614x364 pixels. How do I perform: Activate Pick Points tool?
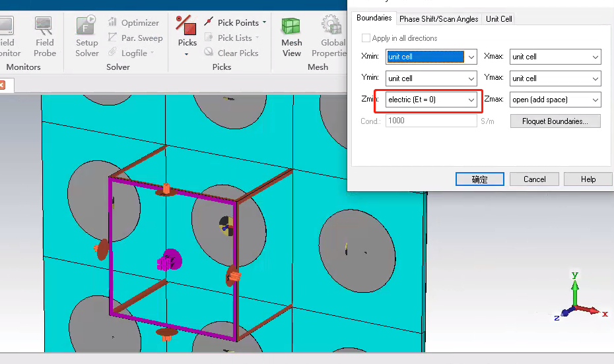coord(232,22)
